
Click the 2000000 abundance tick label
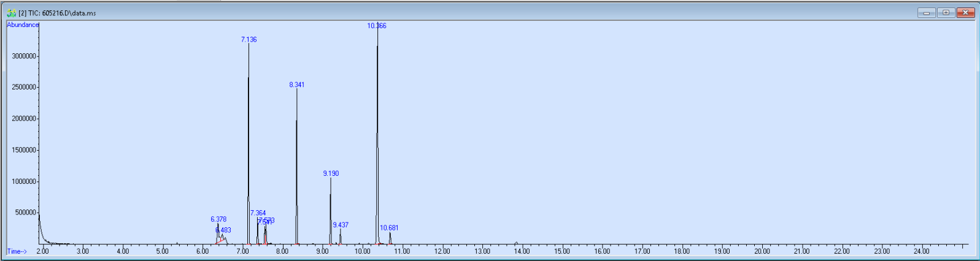click(24, 118)
